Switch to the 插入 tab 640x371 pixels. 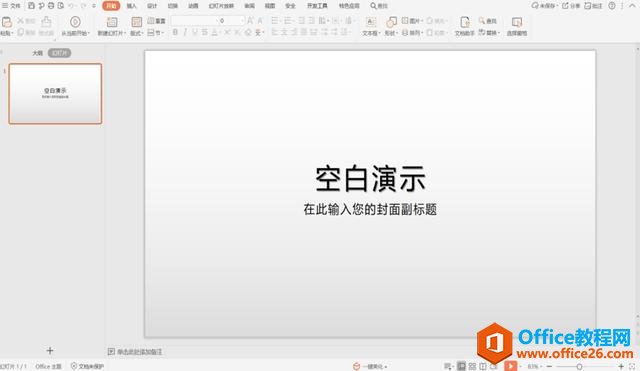tap(131, 6)
